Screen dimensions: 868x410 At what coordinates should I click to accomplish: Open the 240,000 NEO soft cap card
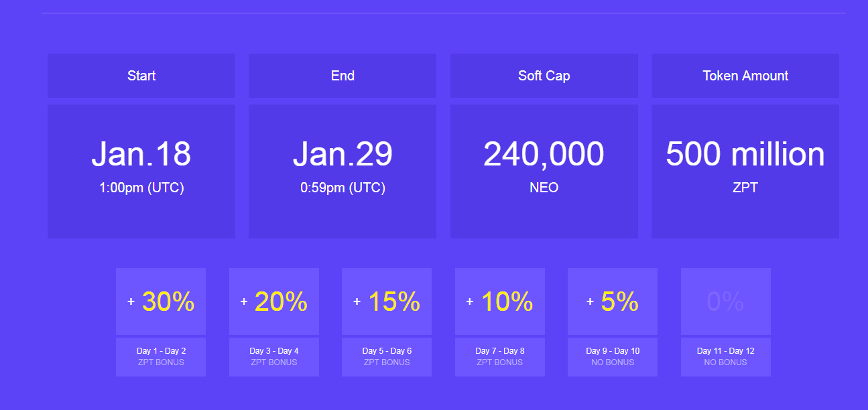(x=544, y=172)
